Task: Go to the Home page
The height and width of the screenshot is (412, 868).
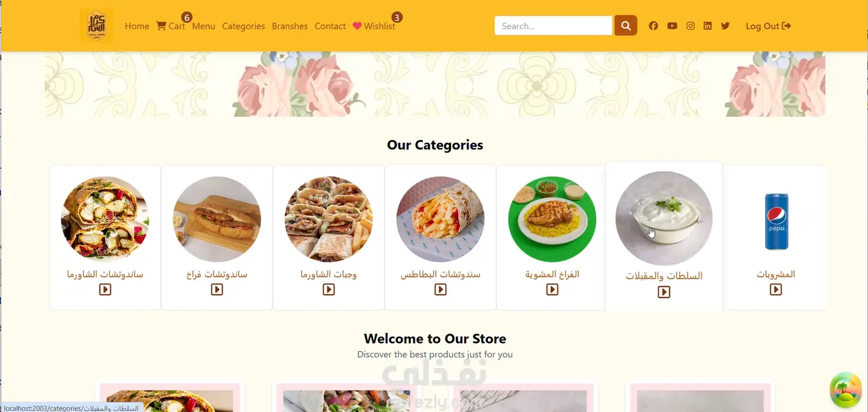Action: coord(137,26)
